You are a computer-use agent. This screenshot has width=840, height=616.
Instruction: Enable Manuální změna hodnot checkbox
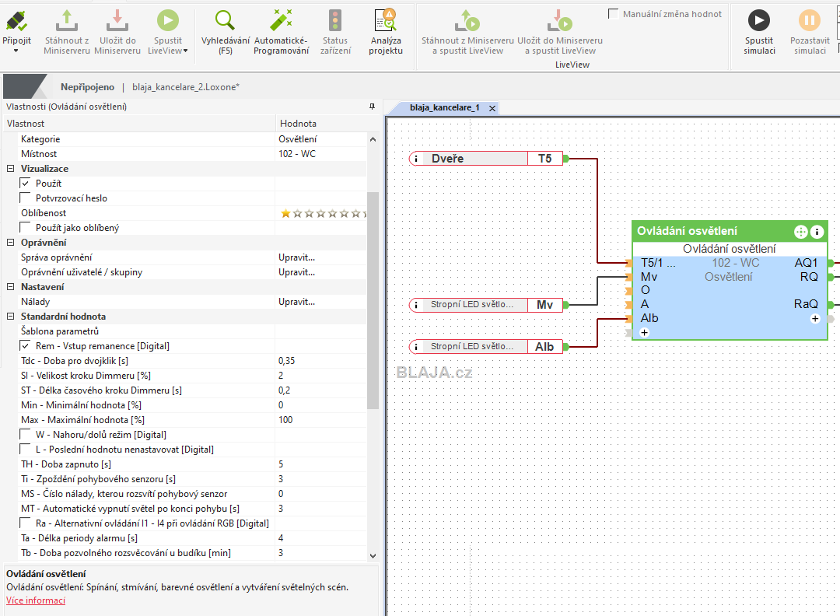614,14
